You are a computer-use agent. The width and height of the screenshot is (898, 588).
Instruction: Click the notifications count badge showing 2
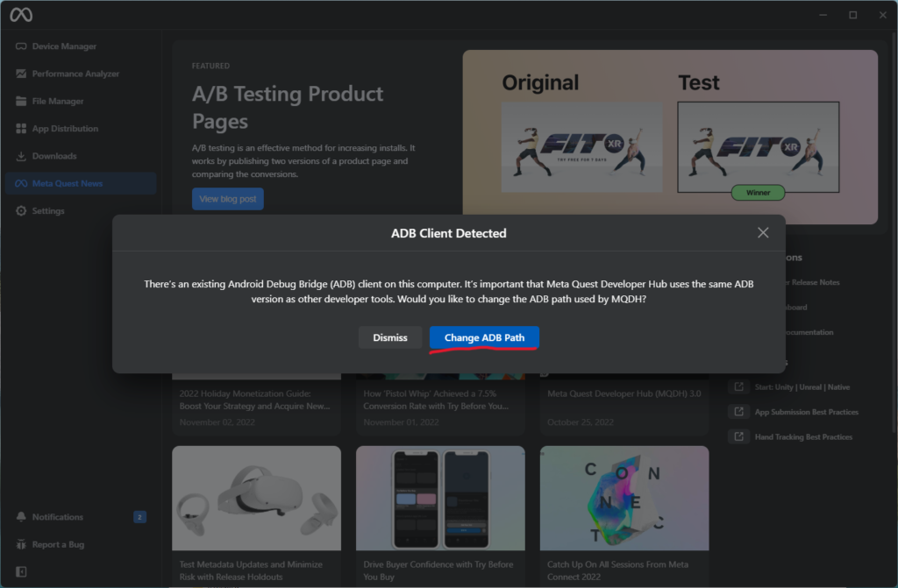[139, 517]
